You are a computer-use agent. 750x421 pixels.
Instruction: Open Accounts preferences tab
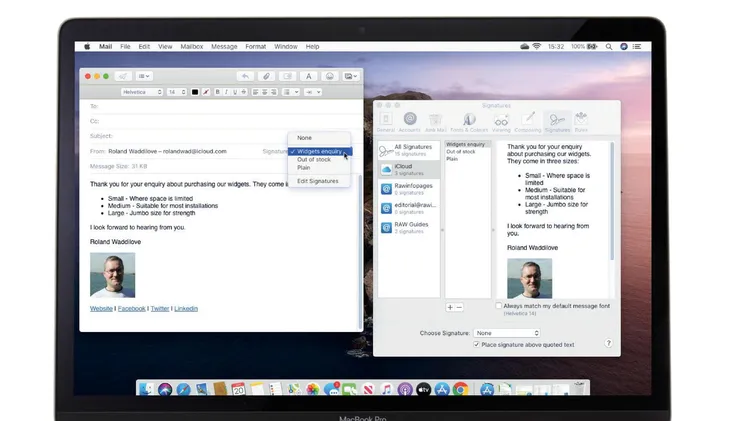pos(409,122)
